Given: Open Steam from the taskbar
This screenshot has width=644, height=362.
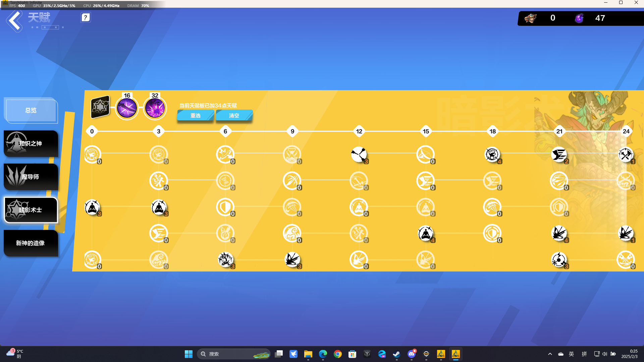Looking at the screenshot, I should click(396, 354).
